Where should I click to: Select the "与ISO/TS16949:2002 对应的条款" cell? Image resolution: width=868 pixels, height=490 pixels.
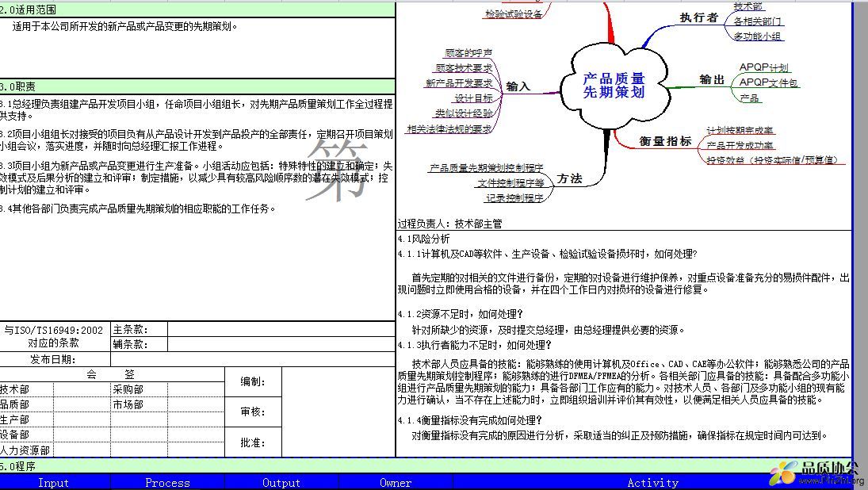54,336
